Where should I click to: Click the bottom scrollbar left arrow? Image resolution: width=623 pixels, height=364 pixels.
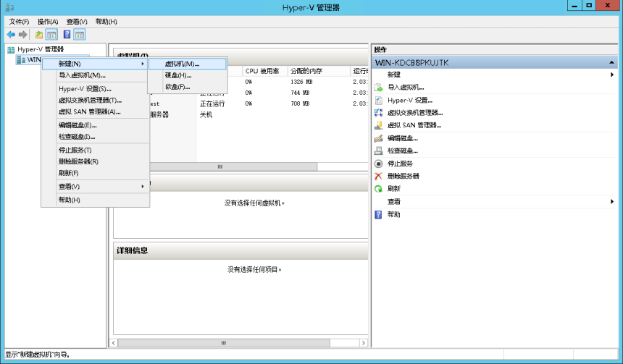(x=114, y=343)
